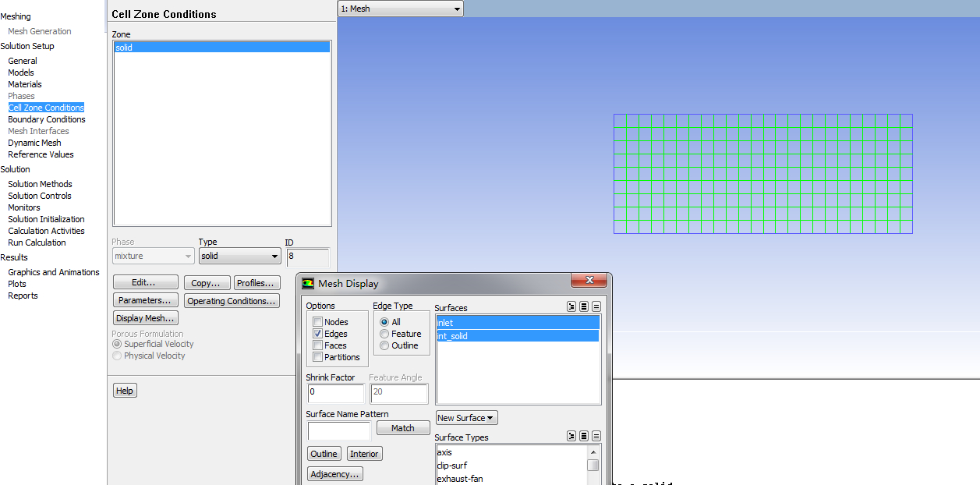Open the zone Type dropdown set to solid
Viewport: 980px width, 485px height.
[239, 256]
